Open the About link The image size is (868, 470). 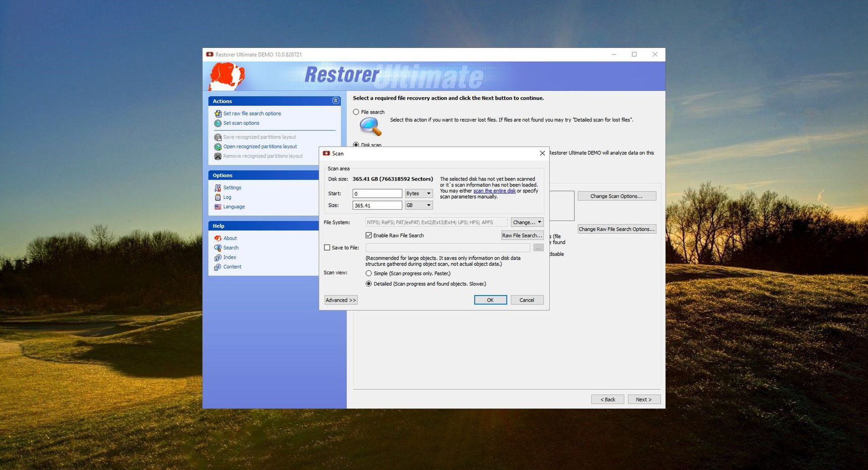tap(230, 238)
